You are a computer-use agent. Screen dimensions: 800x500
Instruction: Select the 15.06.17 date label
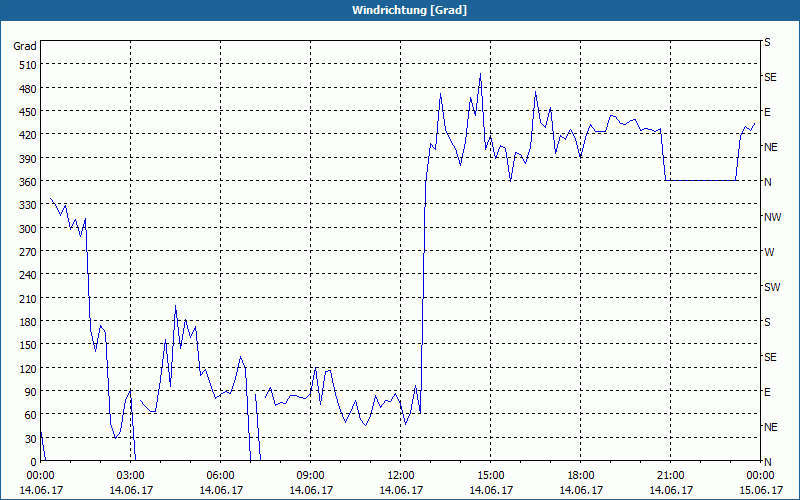click(x=761, y=490)
